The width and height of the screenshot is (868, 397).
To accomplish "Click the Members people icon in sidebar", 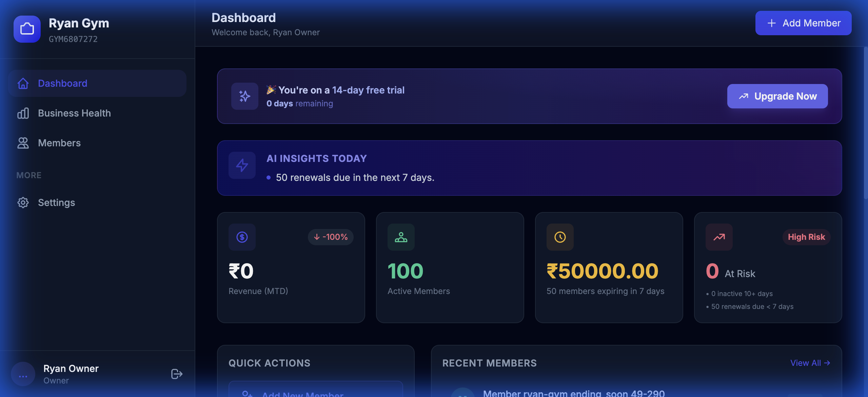I will pos(22,143).
